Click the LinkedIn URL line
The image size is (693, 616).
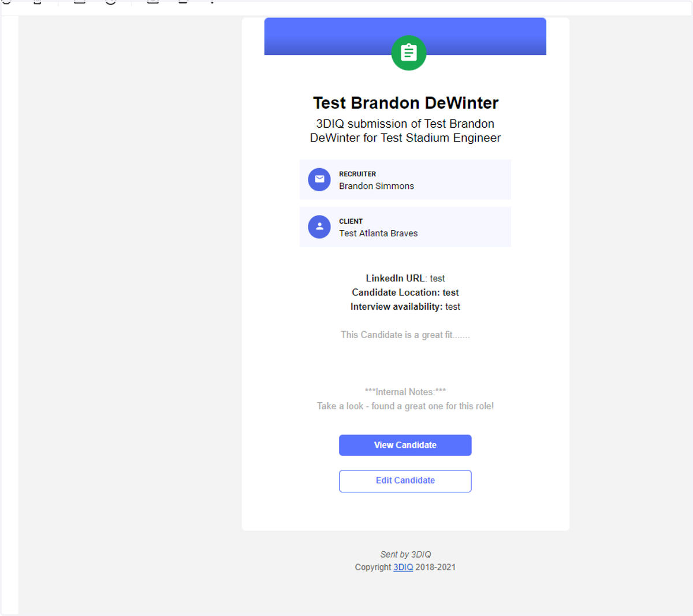pyautogui.click(x=405, y=279)
